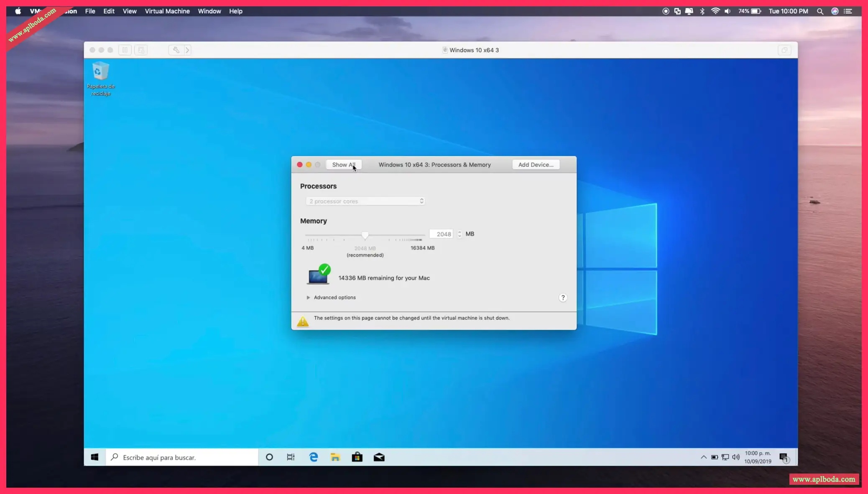Open the Edit menu
Viewport: 868px width, 494px height.
109,11
